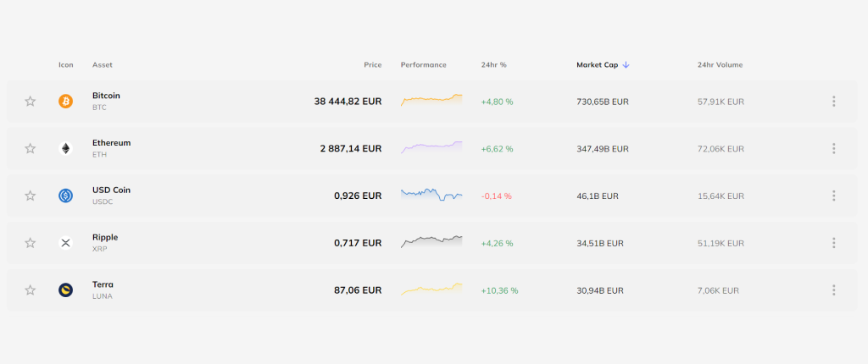The height and width of the screenshot is (364, 868).
Task: Click the 347,49B EUR market cap
Action: tap(603, 149)
